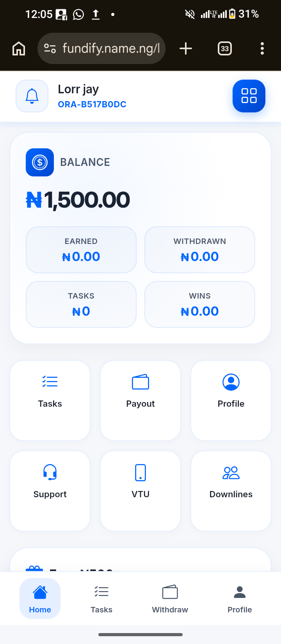Screen dimensions: 281x644
Task: Tap the user ID ORA-B517B0DC
Action: click(x=92, y=105)
